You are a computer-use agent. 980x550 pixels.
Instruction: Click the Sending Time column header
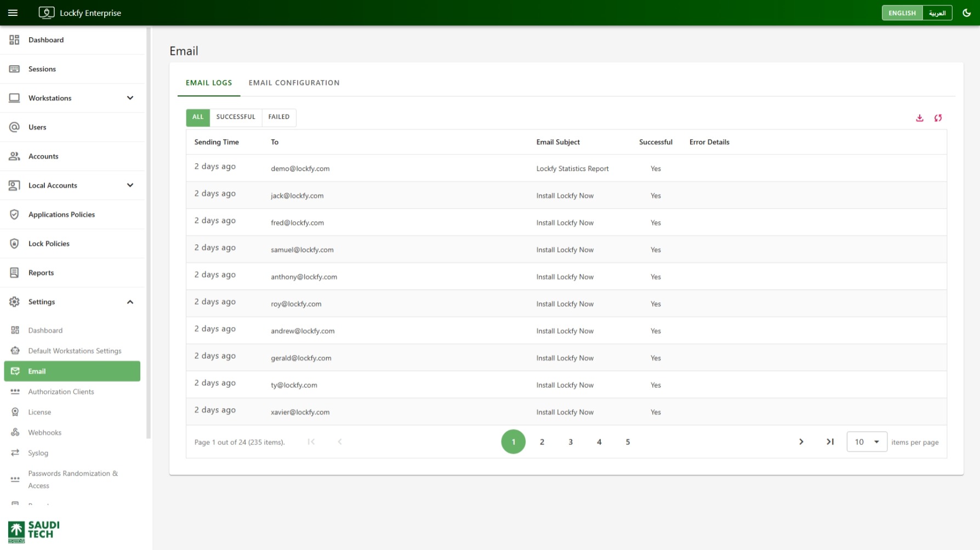[216, 142]
